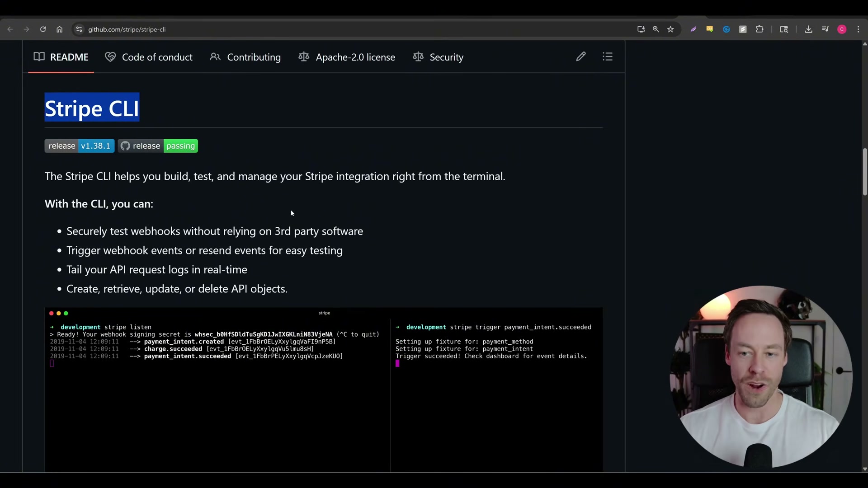Click 'Securely test webhooks' bullet text

click(x=215, y=231)
